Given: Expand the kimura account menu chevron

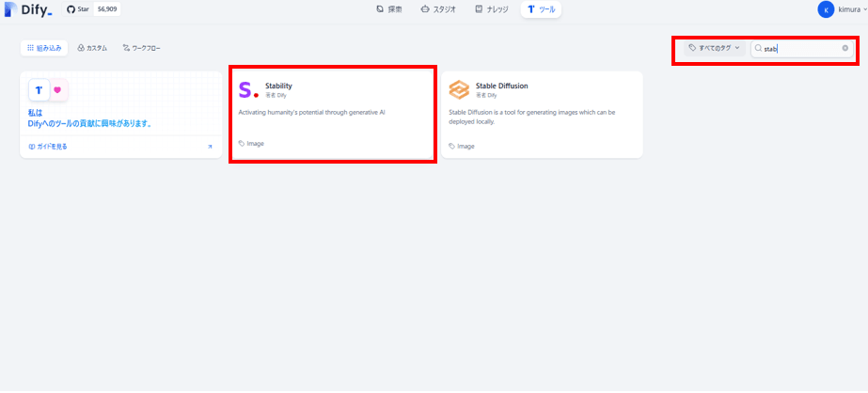Looking at the screenshot, I should [864, 10].
